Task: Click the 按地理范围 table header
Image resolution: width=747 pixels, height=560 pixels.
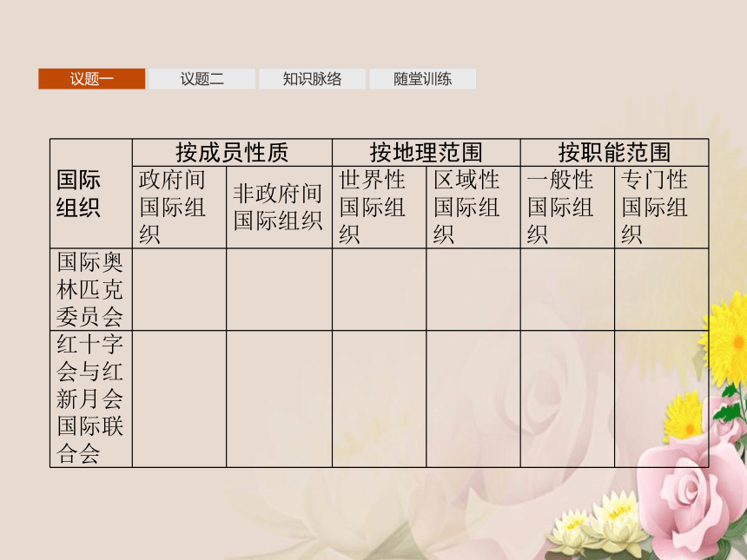Action: [426, 153]
